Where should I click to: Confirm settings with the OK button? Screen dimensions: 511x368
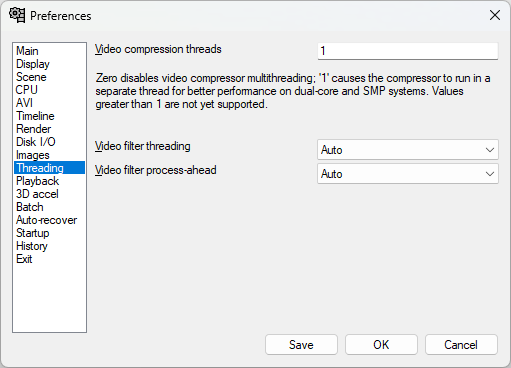pyautogui.click(x=381, y=345)
